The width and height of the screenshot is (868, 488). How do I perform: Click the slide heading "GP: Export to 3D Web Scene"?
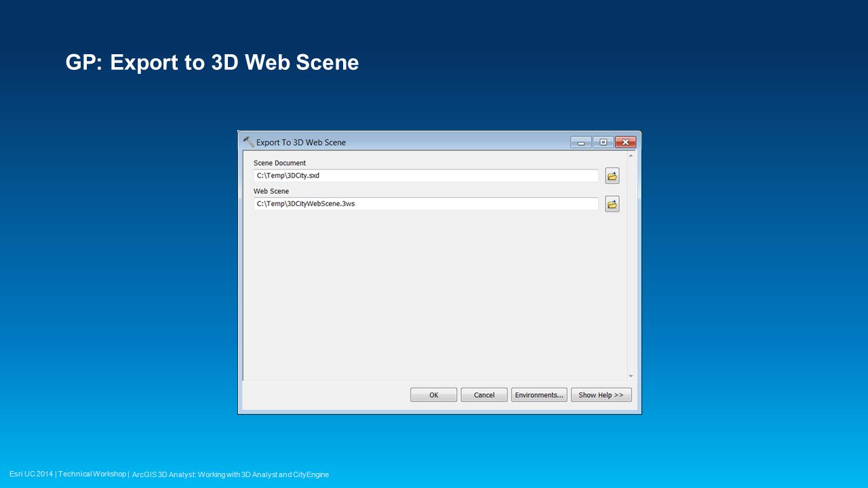212,62
